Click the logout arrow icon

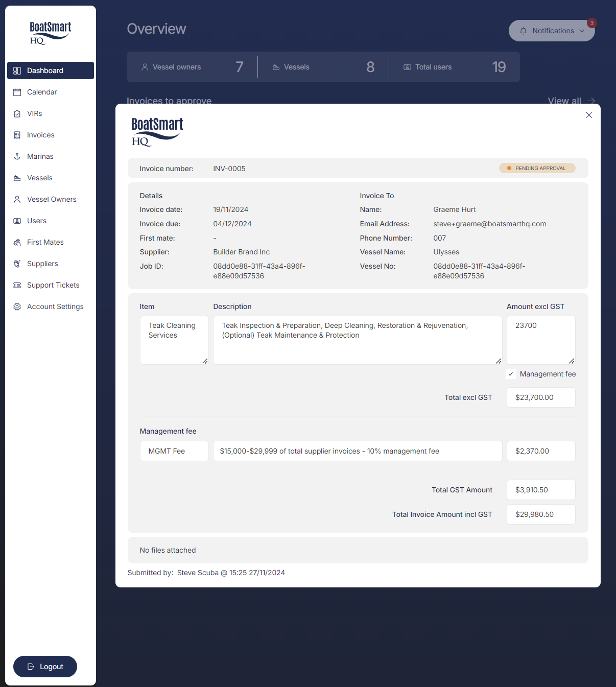click(31, 667)
